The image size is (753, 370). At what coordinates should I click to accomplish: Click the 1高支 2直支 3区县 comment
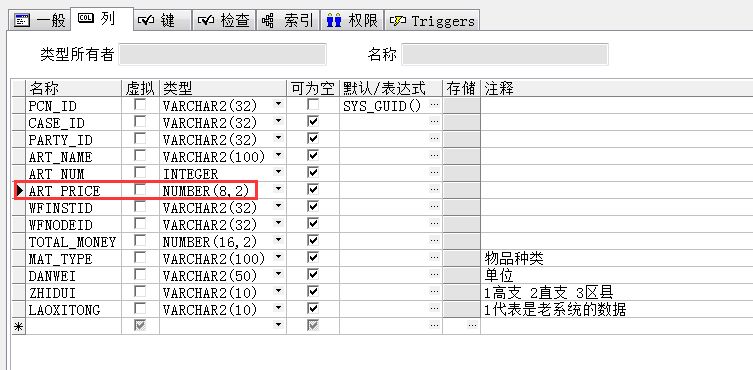(x=617, y=292)
